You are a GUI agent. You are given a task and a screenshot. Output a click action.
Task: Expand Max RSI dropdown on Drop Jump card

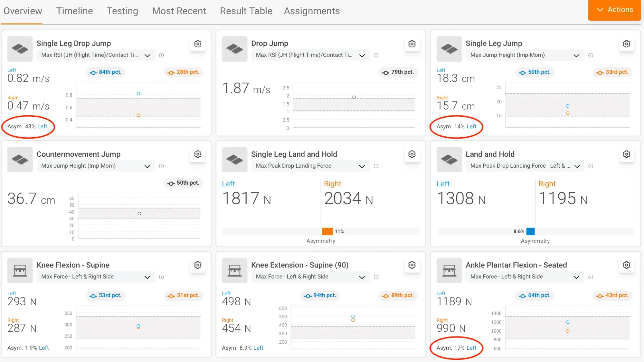310,55
